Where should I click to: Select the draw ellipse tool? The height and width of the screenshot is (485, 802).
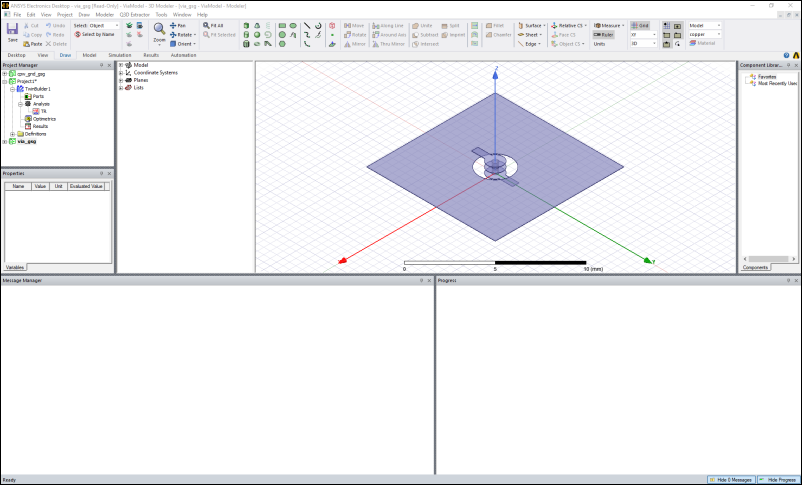coord(293,26)
